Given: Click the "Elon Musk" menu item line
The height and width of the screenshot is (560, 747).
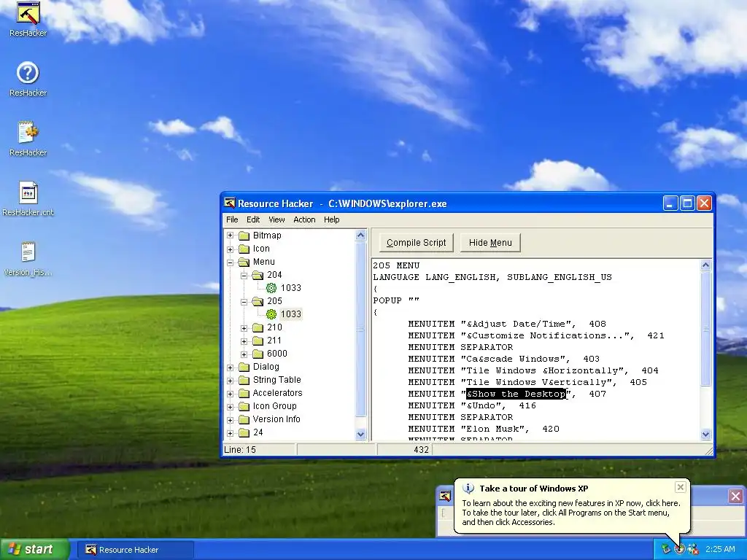Looking at the screenshot, I should click(484, 429).
